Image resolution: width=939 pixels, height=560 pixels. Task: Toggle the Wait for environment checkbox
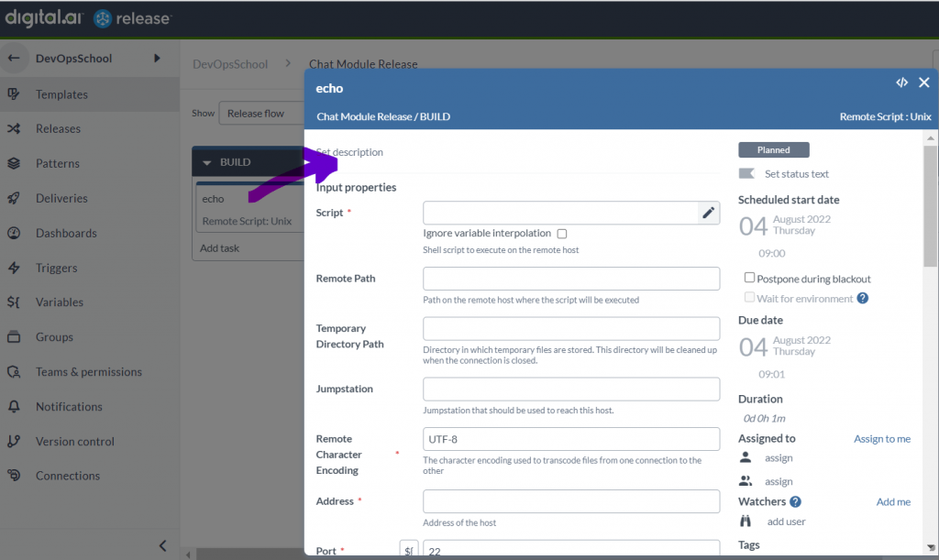[750, 298]
